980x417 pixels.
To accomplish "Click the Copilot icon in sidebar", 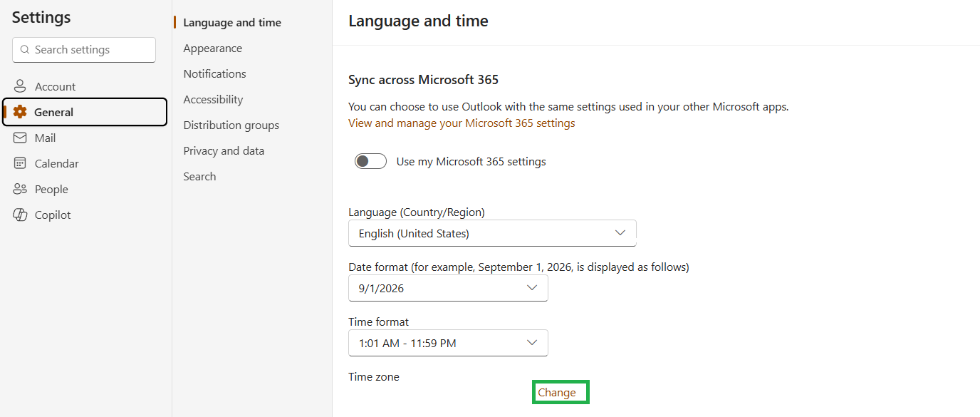I will pos(20,215).
